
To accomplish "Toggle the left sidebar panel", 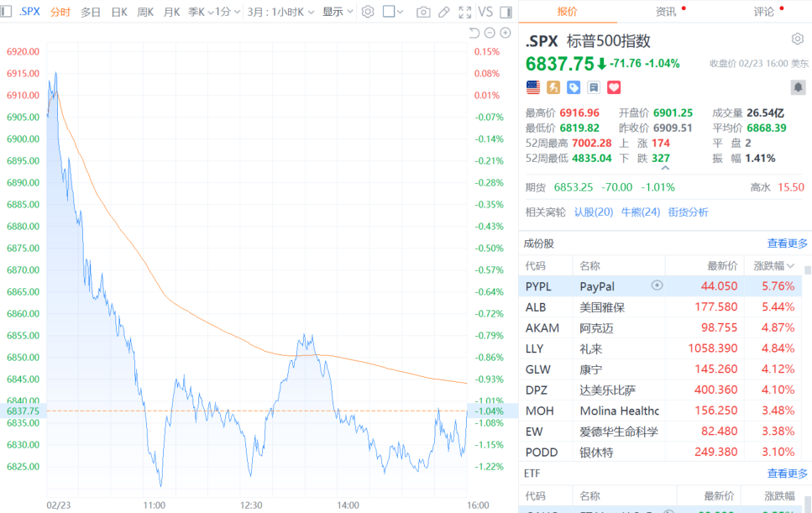I will tap(7, 12).
